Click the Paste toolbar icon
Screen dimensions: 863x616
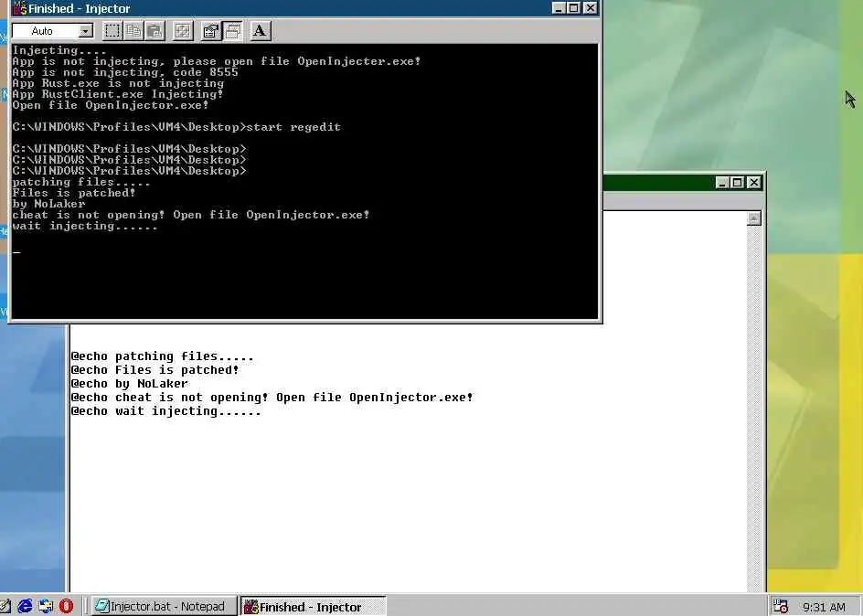pos(155,31)
